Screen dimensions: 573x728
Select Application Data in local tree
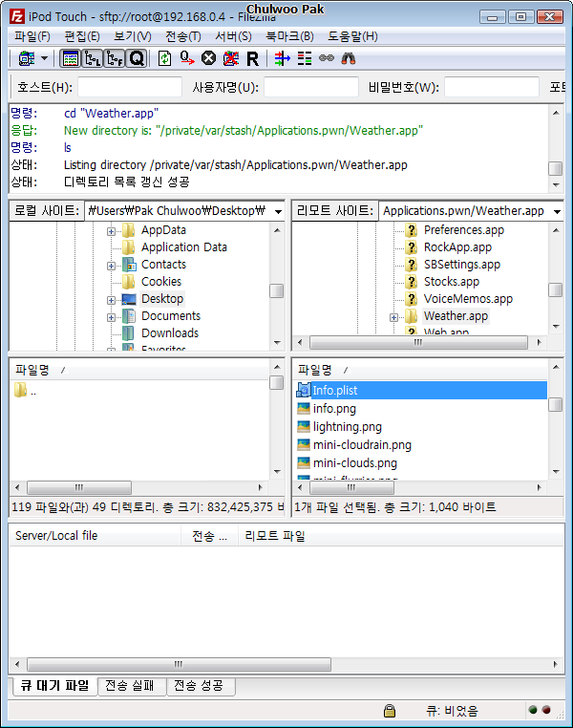[x=184, y=247]
